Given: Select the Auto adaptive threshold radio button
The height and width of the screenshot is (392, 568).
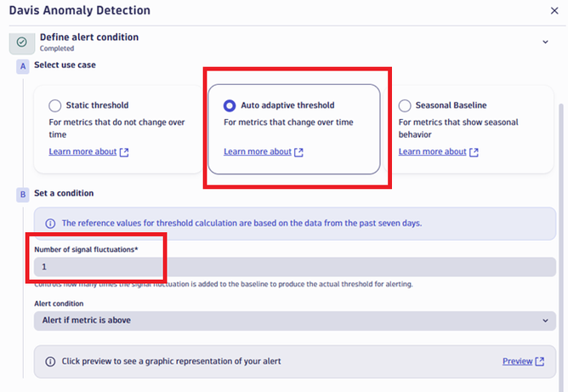Looking at the screenshot, I should pos(230,105).
